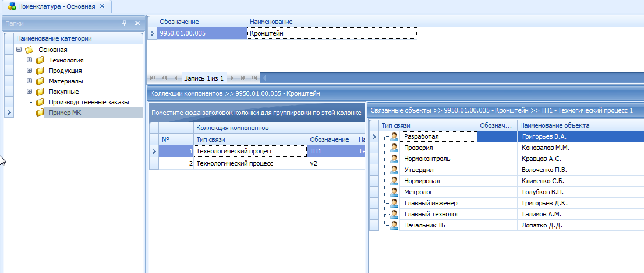Close the Папки panel
Image resolution: width=644 pixels, height=273 pixels.
137,23
